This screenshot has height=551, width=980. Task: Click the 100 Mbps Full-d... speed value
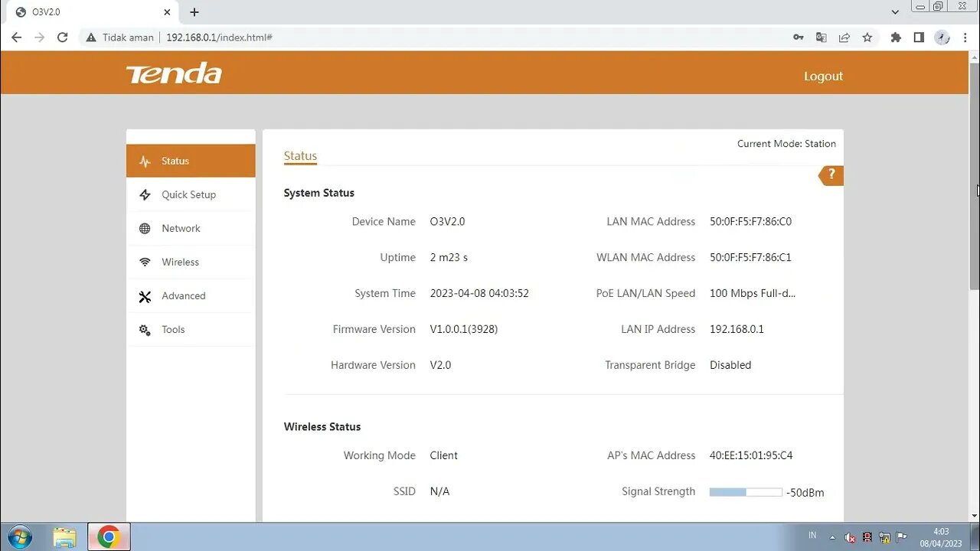pyautogui.click(x=753, y=293)
